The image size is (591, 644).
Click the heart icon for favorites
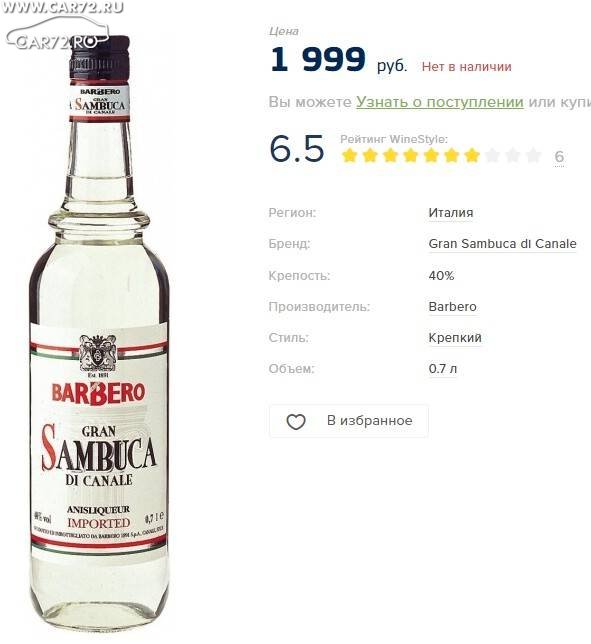296,421
